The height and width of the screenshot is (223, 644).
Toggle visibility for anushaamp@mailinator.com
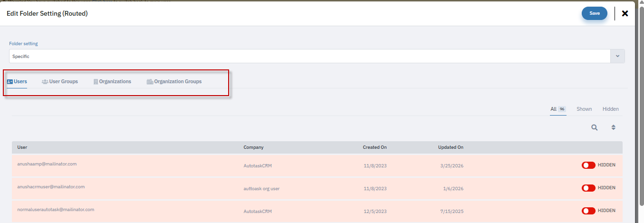tap(588, 165)
